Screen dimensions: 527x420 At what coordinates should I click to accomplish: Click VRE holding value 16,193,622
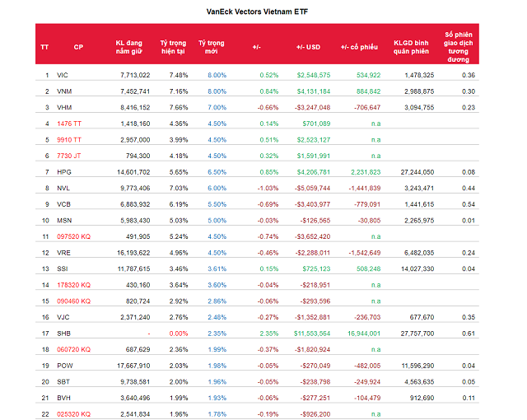[x=133, y=253]
